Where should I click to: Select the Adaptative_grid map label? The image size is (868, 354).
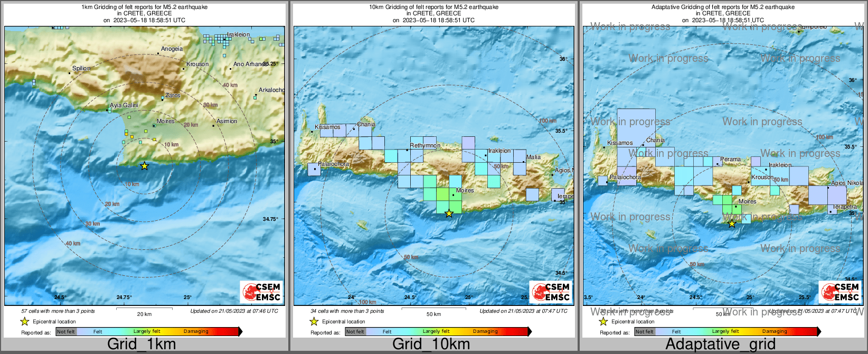(720, 344)
